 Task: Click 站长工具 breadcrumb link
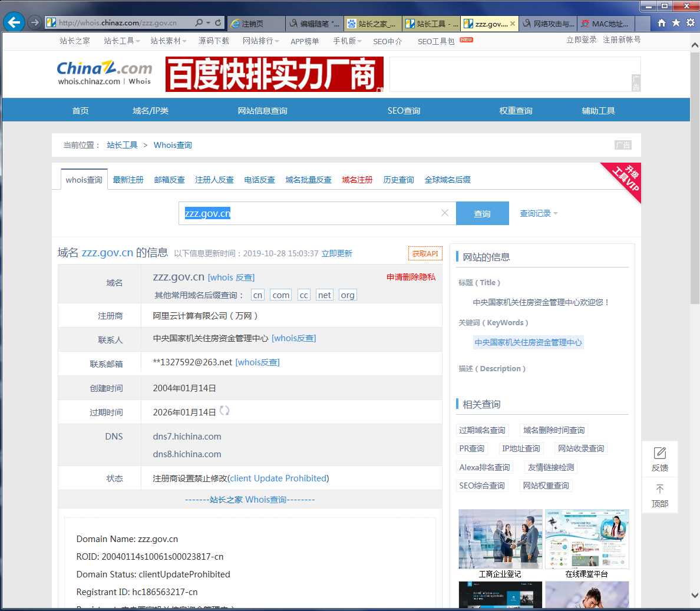[x=122, y=145]
